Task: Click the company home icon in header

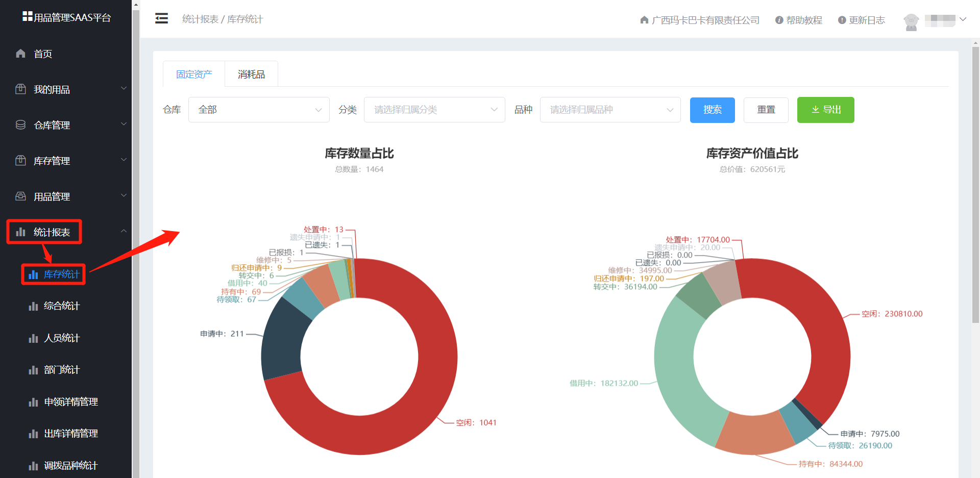Action: 644,20
